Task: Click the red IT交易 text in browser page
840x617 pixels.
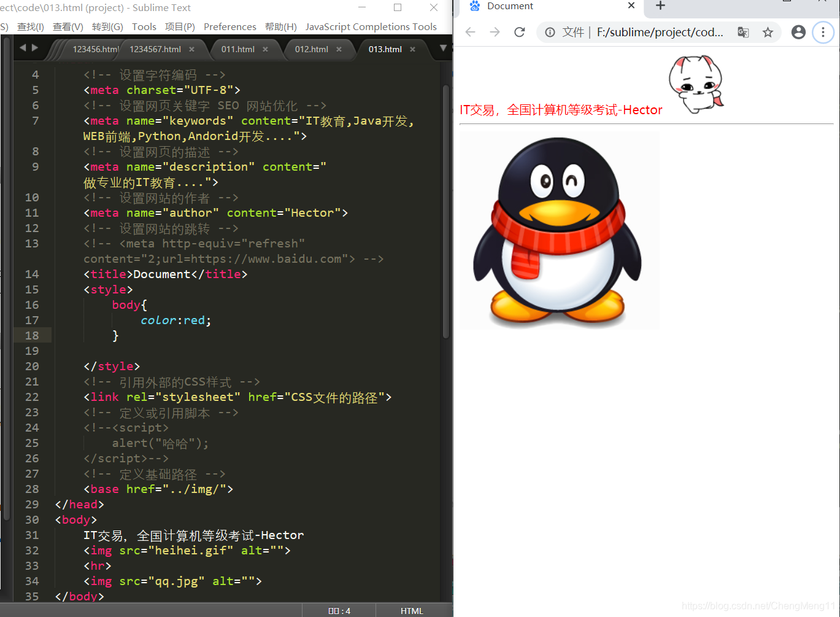Action: (561, 110)
